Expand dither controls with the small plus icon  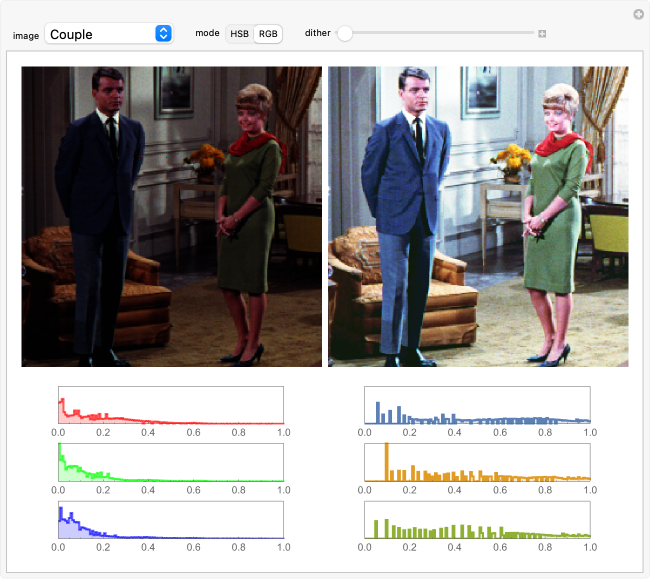point(542,34)
